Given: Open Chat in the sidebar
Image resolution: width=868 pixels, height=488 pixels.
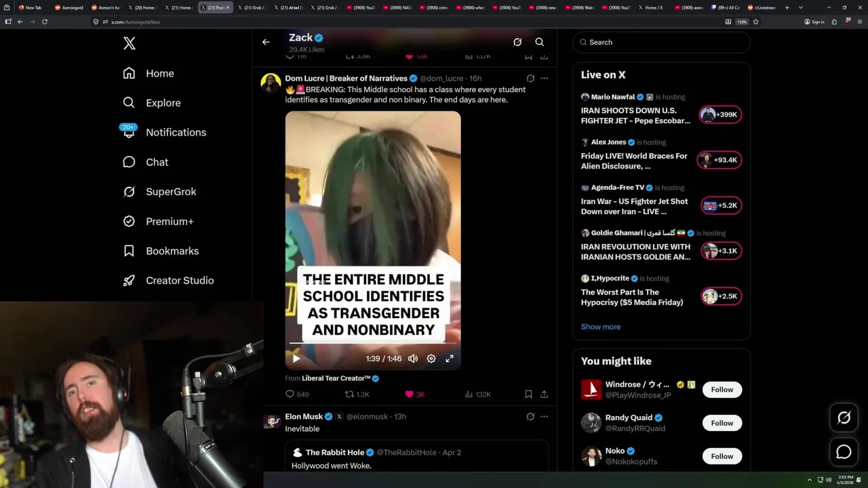Looking at the screenshot, I should pyautogui.click(x=145, y=162).
